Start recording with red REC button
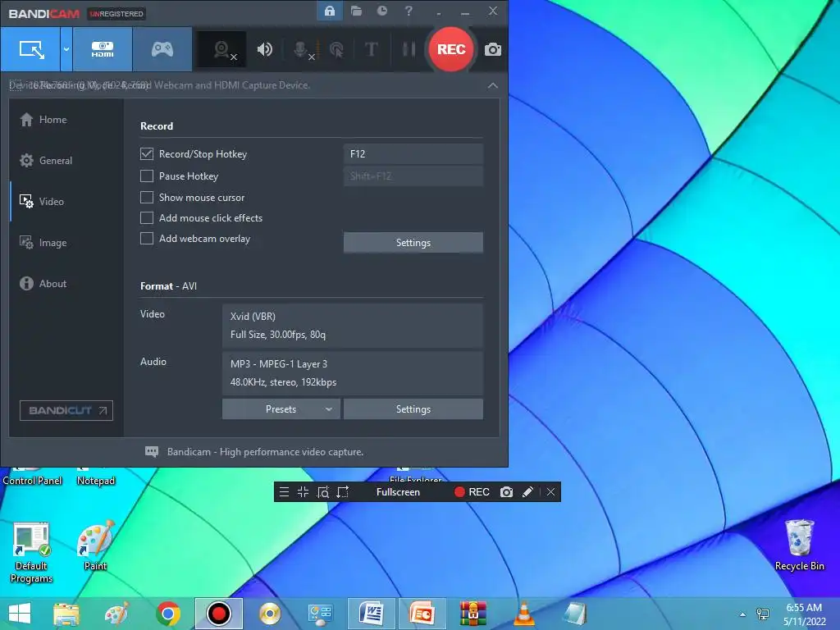 [x=451, y=49]
